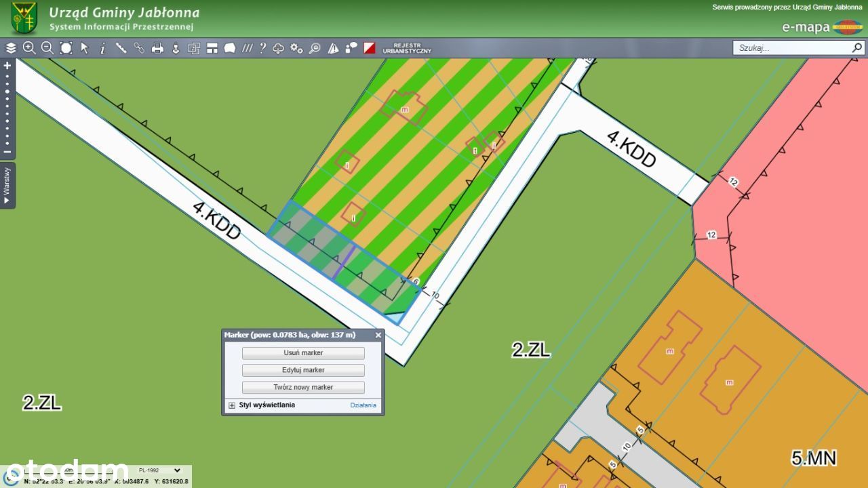Image resolution: width=868 pixels, height=488 pixels.
Task: Click the Twórz nowy marker button
Action: 303,388
